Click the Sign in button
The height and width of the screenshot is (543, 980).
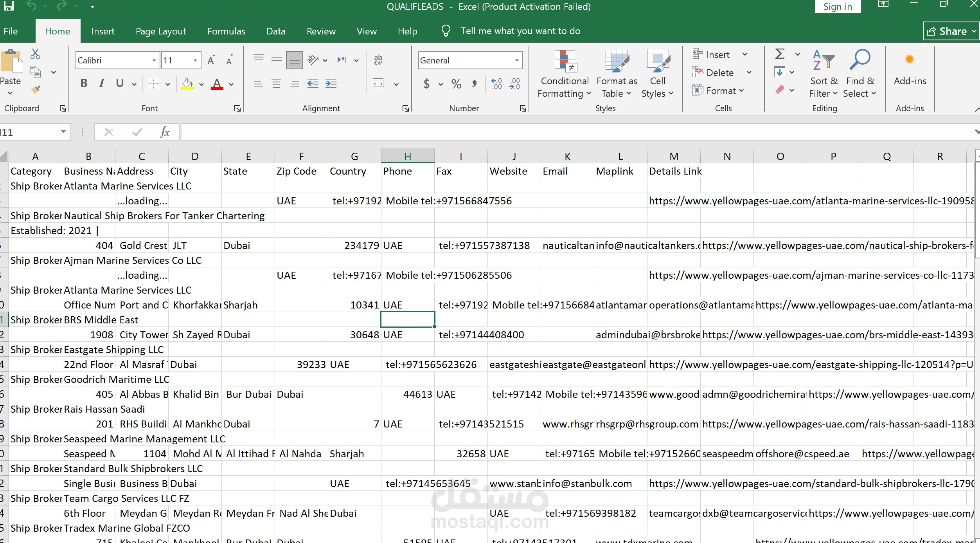[838, 7]
